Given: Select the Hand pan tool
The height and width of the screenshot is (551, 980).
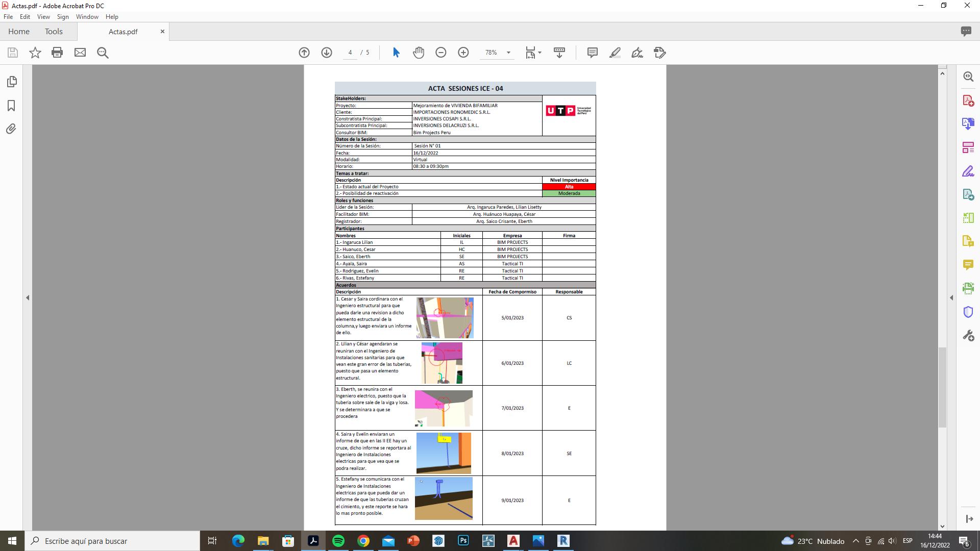Looking at the screenshot, I should (x=419, y=53).
